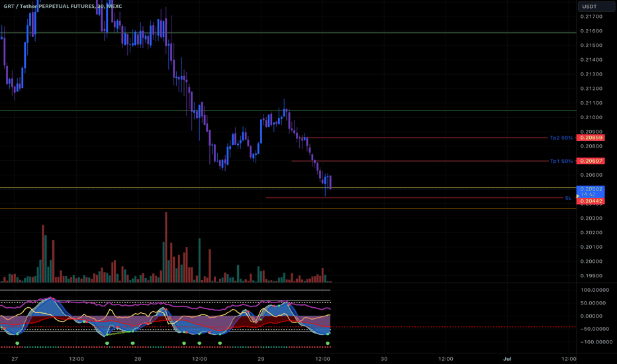The image size is (617, 364).
Task: Click the 0.21300 price axis label
Action: pyautogui.click(x=591, y=74)
